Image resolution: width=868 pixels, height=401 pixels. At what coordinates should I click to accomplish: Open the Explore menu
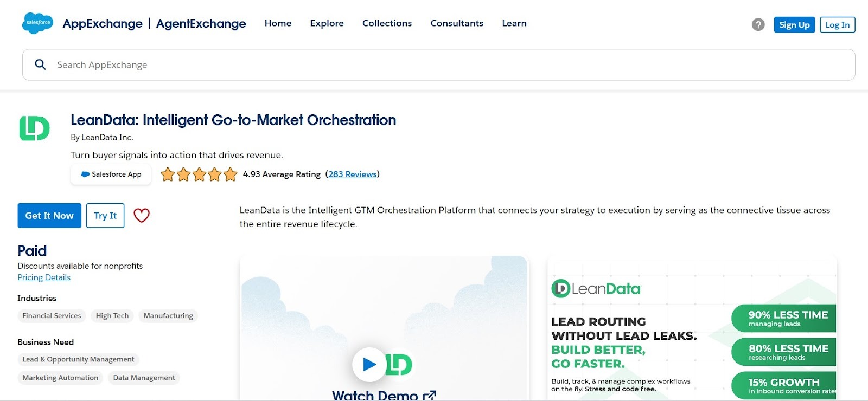tap(327, 23)
